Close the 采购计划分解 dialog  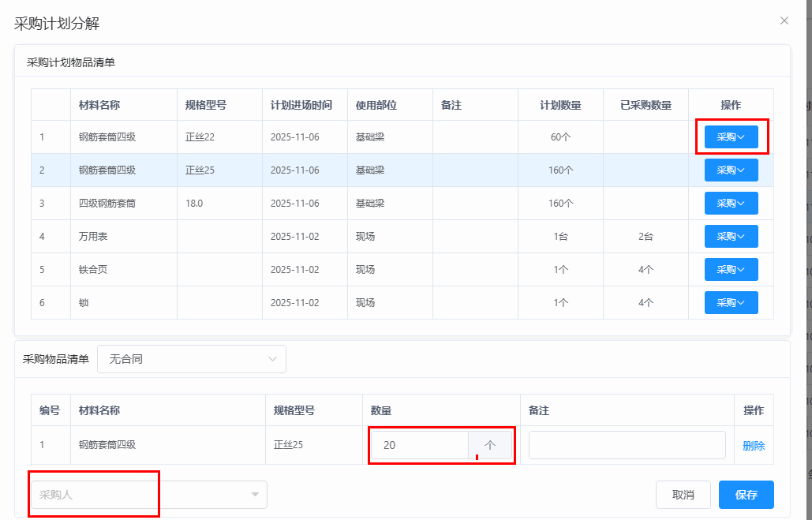point(784,21)
